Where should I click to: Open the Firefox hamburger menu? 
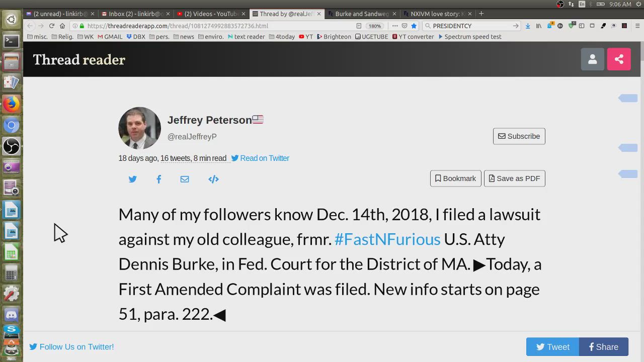click(637, 26)
